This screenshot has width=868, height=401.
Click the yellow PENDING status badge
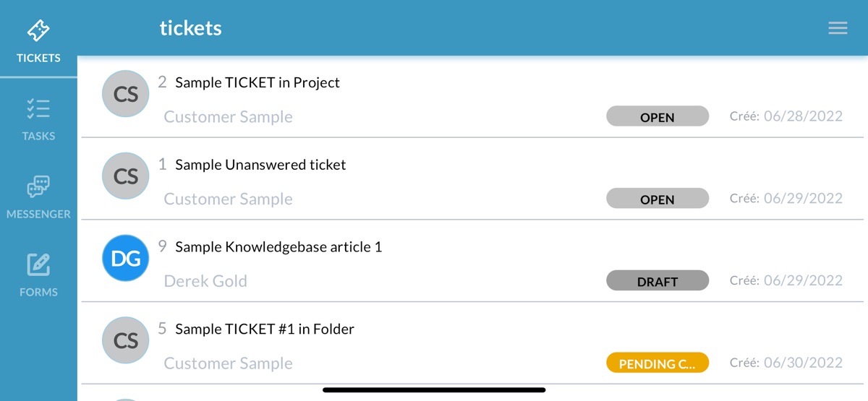click(x=657, y=363)
